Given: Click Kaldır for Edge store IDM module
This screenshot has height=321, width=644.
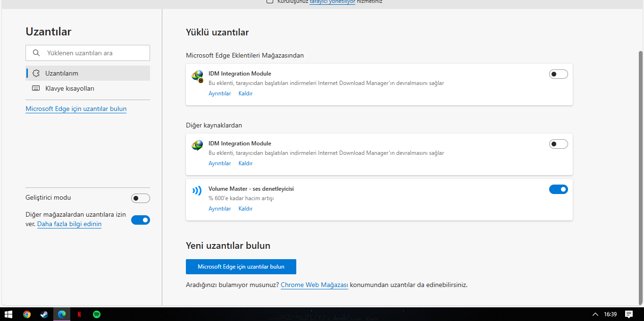Looking at the screenshot, I should (245, 93).
